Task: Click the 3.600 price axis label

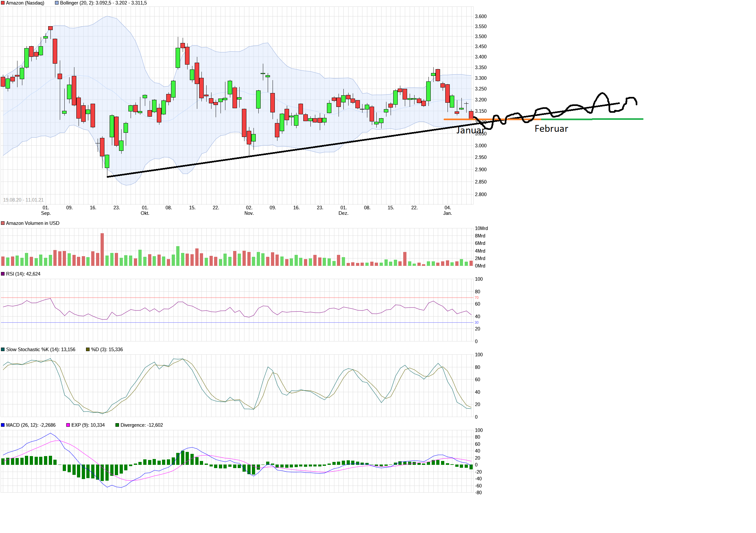Action: [x=481, y=16]
